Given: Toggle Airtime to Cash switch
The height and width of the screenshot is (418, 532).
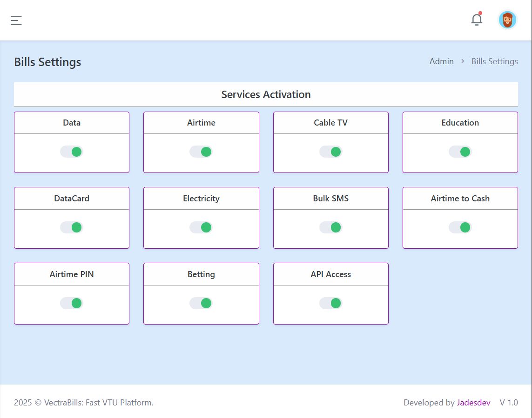Looking at the screenshot, I should point(460,227).
